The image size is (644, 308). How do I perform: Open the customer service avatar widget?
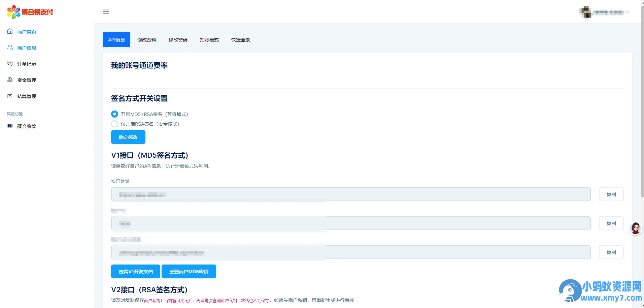coord(635,228)
